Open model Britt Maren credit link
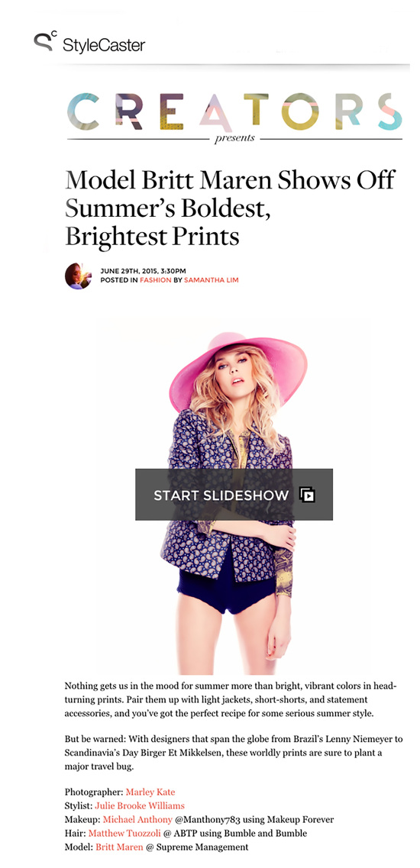The height and width of the screenshot is (868, 420). pyautogui.click(x=119, y=847)
